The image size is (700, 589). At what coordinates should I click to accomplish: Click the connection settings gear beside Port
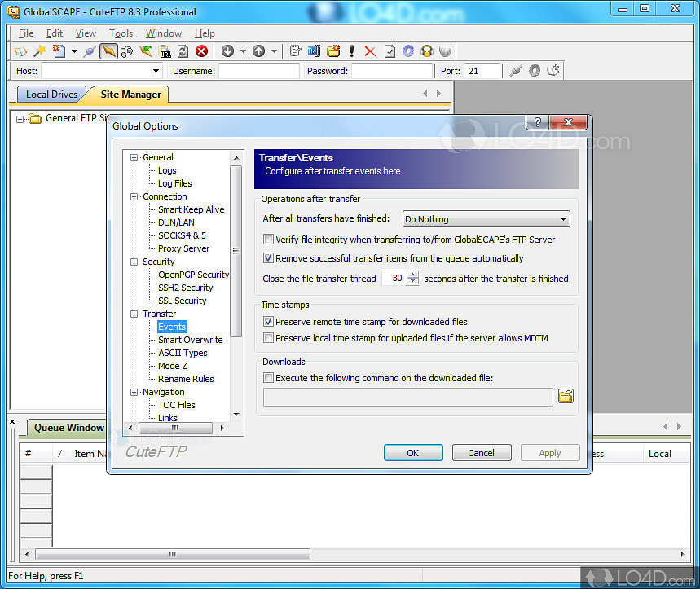[535, 71]
